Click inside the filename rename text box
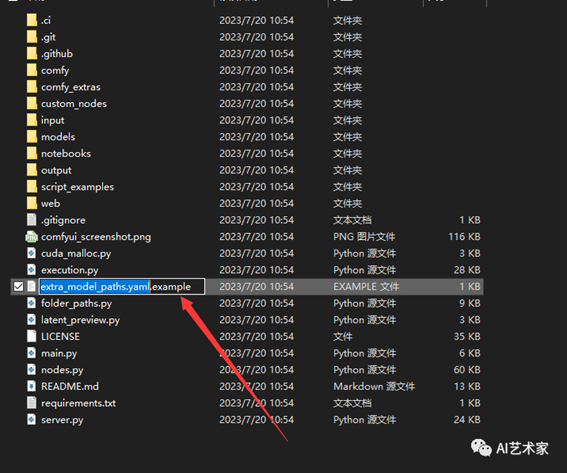The height and width of the screenshot is (473, 567). coord(122,286)
